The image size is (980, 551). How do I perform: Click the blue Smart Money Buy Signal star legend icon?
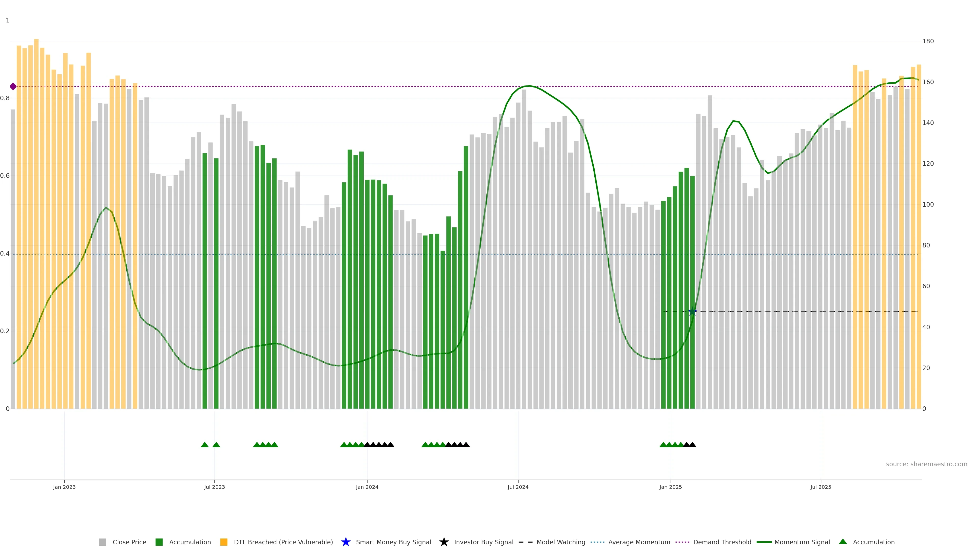346,542
